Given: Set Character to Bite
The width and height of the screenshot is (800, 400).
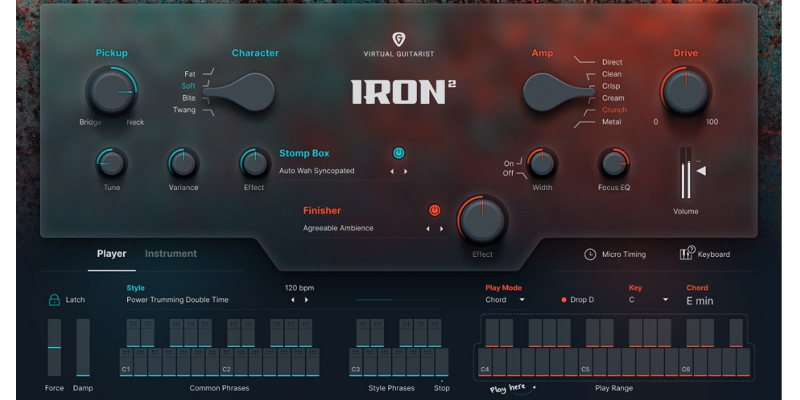Looking at the screenshot, I should pyautogui.click(x=189, y=98).
